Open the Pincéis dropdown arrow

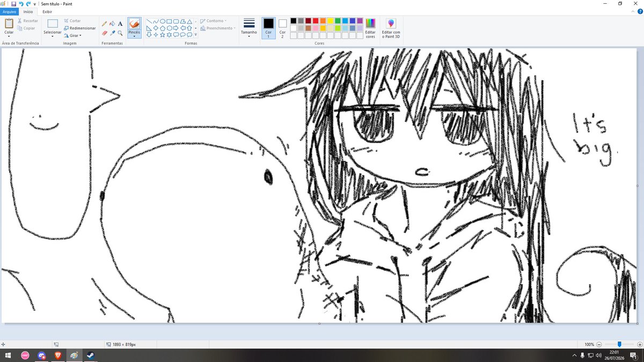point(134,36)
